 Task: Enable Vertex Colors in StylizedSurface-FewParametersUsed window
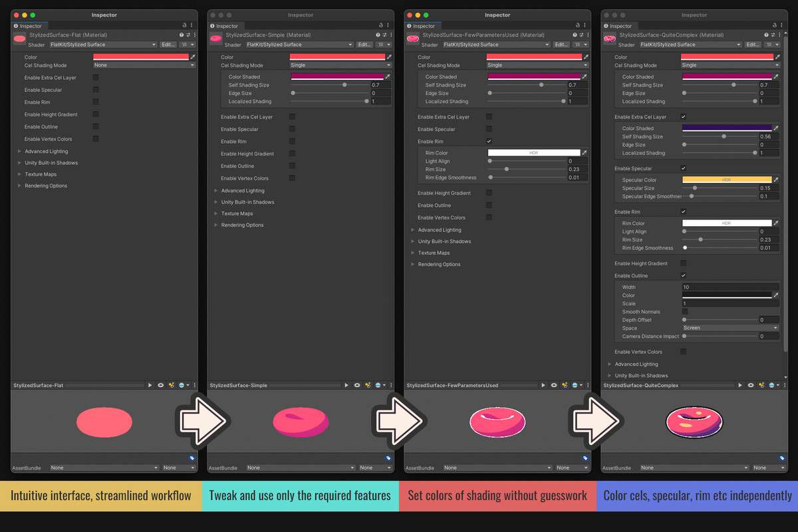(489, 217)
